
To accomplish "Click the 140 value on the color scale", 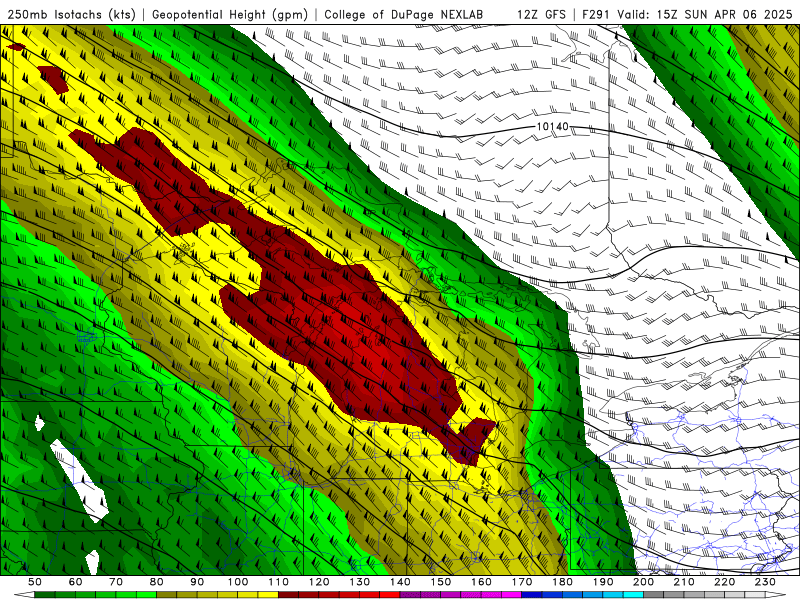I will 401,582.
